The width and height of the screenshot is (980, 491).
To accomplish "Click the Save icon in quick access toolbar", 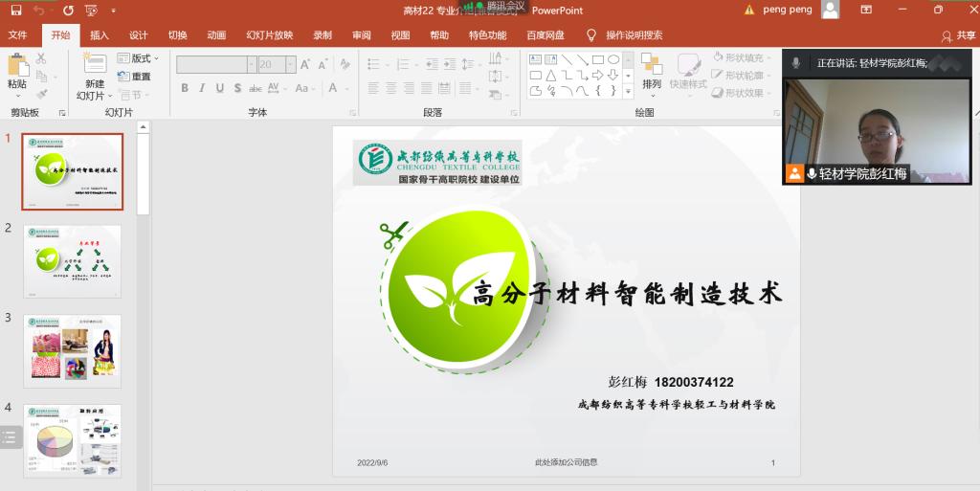I will tap(14, 11).
